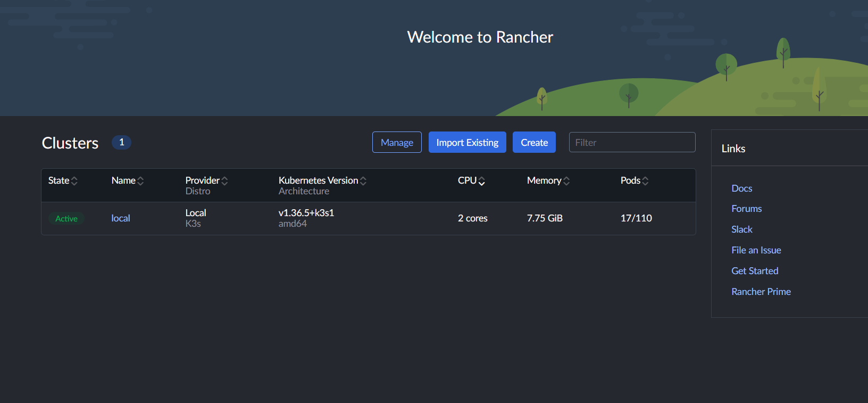Click the K3s distro text
868x403 pixels.
[193, 224]
